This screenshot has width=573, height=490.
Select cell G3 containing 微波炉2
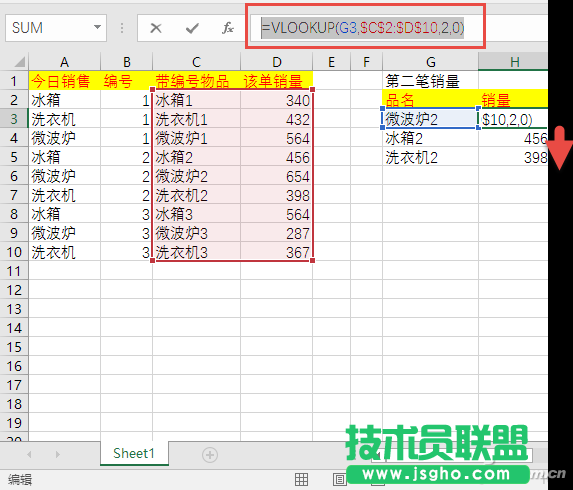(430, 118)
